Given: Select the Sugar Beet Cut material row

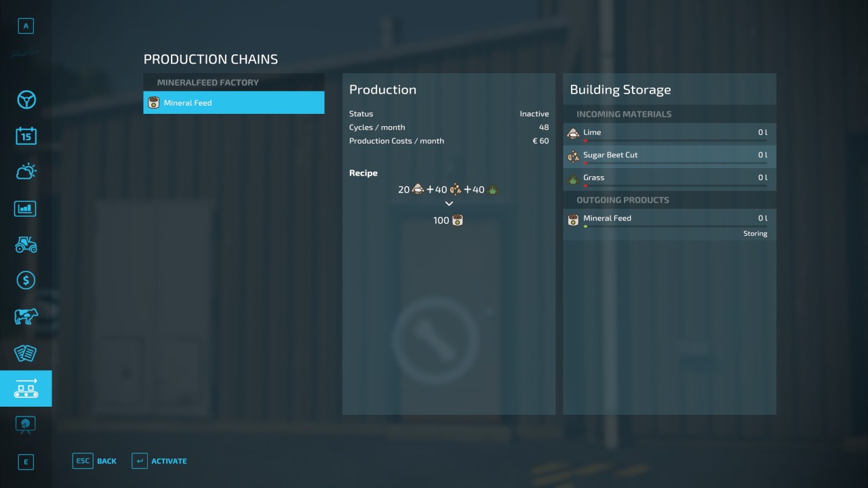Looking at the screenshot, I should pos(669,156).
